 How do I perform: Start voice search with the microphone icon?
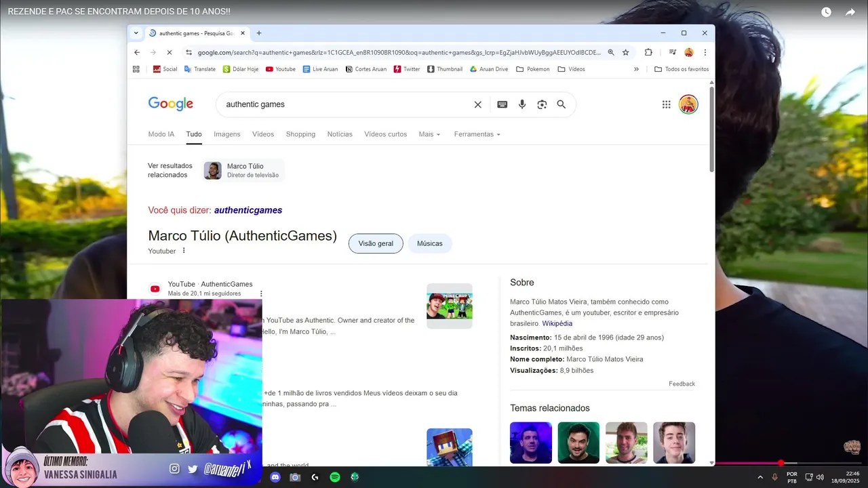(522, 104)
